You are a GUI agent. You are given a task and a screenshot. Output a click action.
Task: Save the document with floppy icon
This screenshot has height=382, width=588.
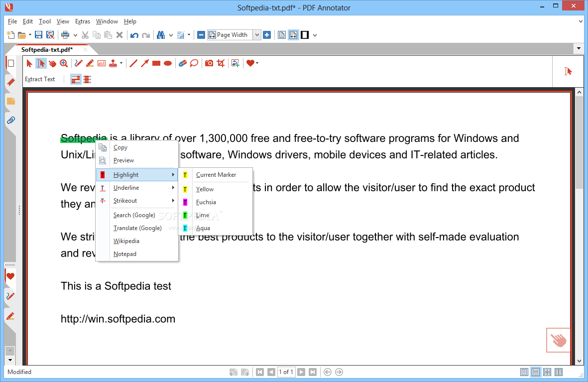(38, 35)
